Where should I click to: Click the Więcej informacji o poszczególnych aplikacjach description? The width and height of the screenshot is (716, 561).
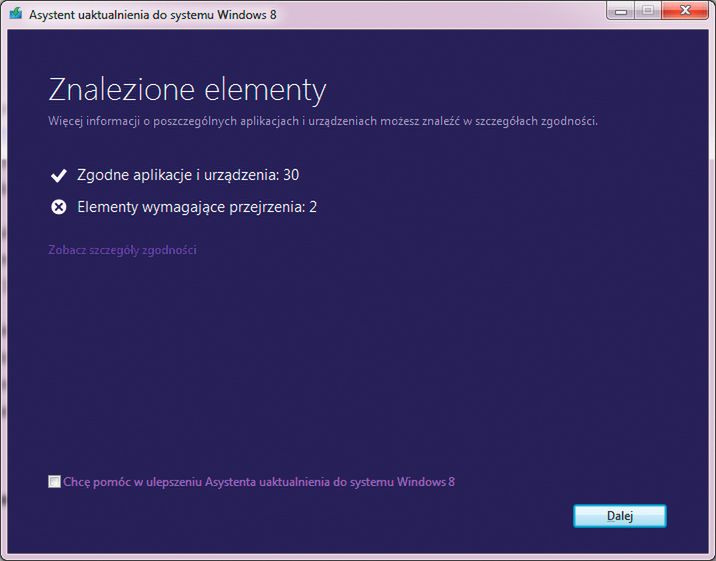pos(323,121)
